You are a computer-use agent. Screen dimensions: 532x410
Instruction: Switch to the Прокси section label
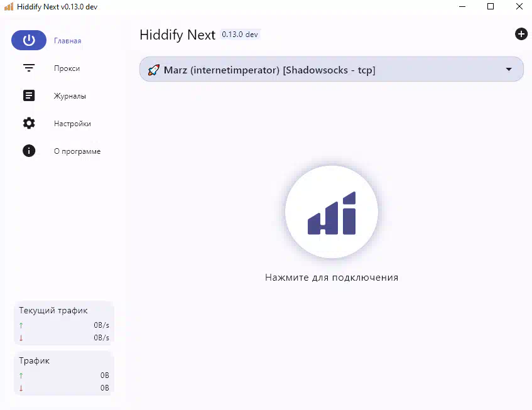tap(67, 68)
